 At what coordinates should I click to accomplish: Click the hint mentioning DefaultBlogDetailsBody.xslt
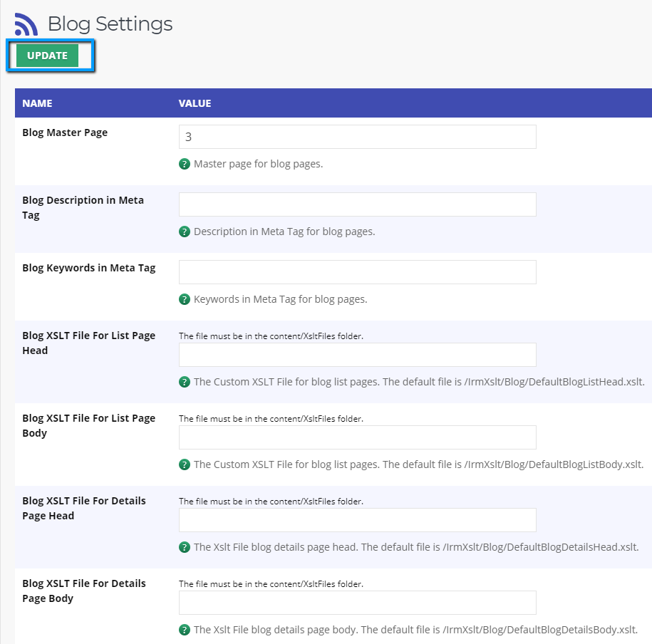(x=416, y=630)
